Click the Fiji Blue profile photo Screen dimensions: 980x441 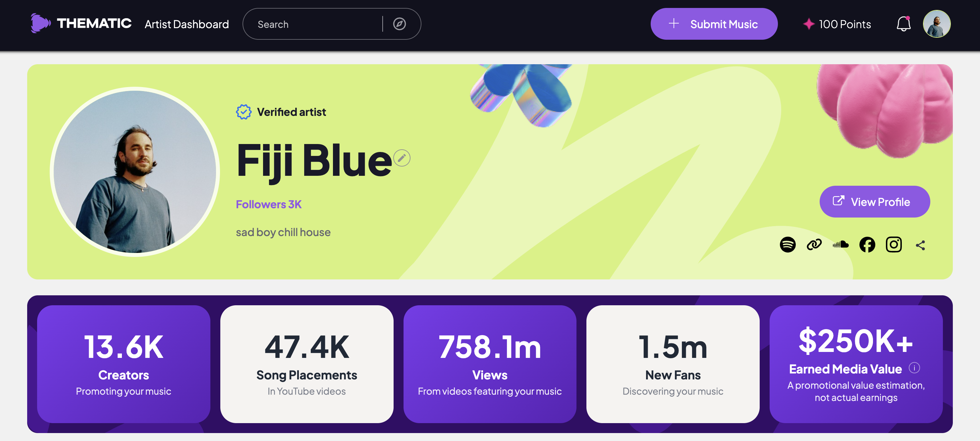pyautogui.click(x=135, y=172)
